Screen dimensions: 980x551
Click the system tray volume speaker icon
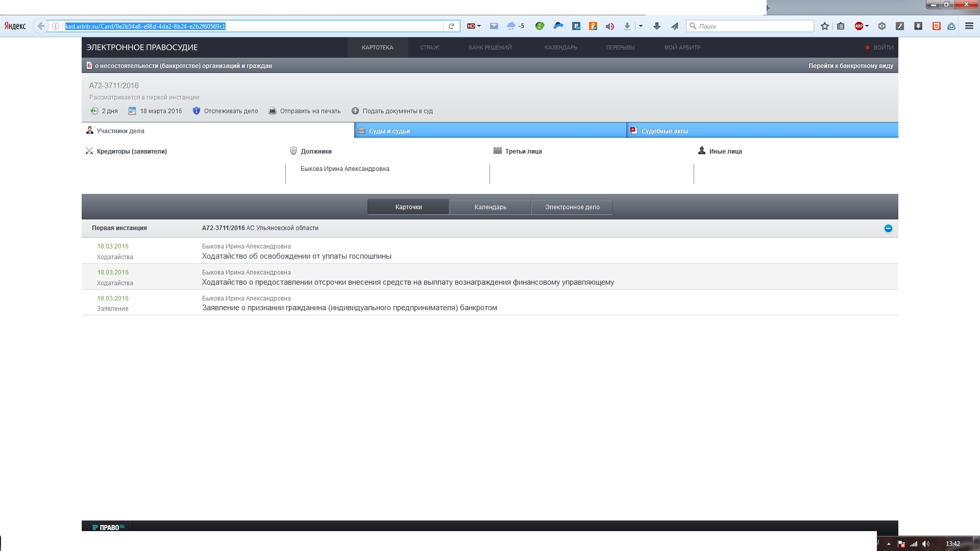(x=926, y=544)
